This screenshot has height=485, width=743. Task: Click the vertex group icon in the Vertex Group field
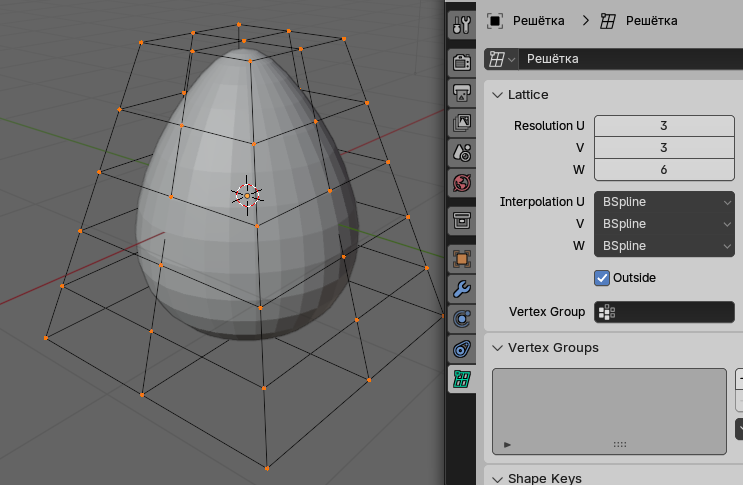(607, 312)
